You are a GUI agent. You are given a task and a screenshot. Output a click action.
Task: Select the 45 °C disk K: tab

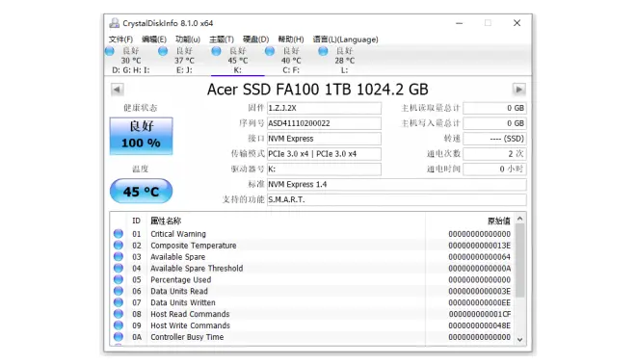point(238,61)
